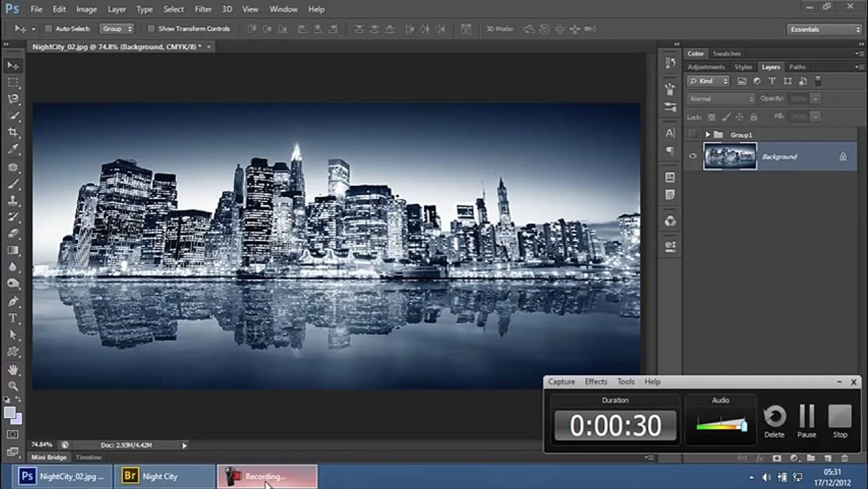Viewport: 868px width, 489px height.
Task: Open the Auto-Select Group dropdown
Action: [x=117, y=29]
